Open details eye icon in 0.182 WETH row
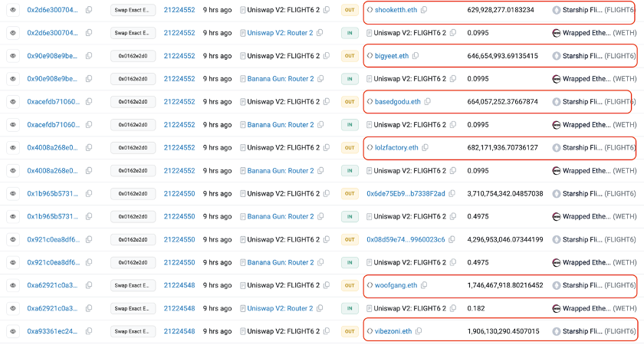Screen dimensions: 644x345 [x=13, y=308]
